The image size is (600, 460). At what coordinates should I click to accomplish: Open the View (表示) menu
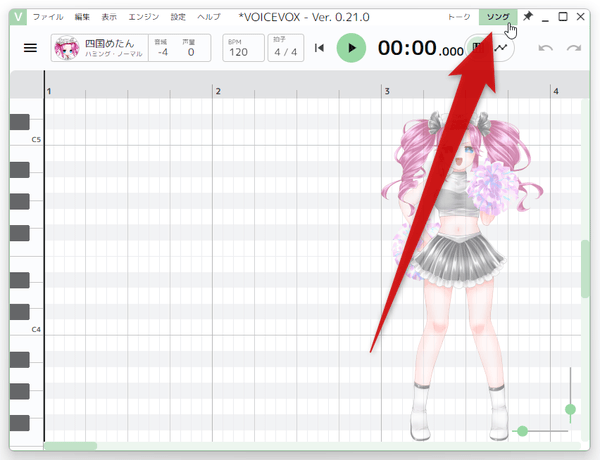click(x=109, y=17)
